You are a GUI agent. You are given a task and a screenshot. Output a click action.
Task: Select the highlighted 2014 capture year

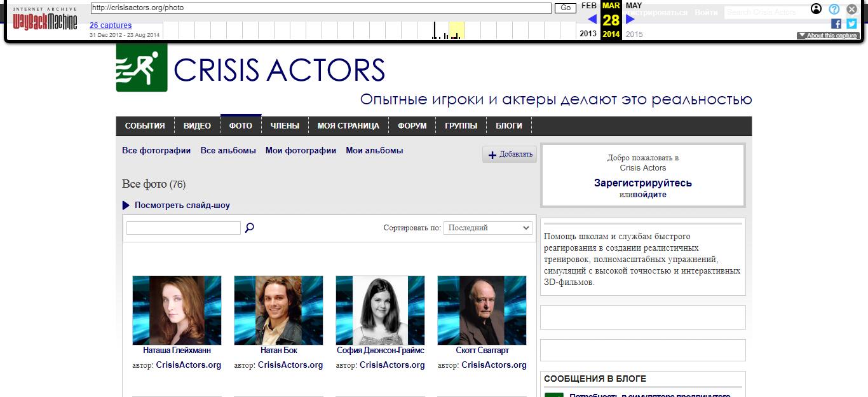click(611, 34)
